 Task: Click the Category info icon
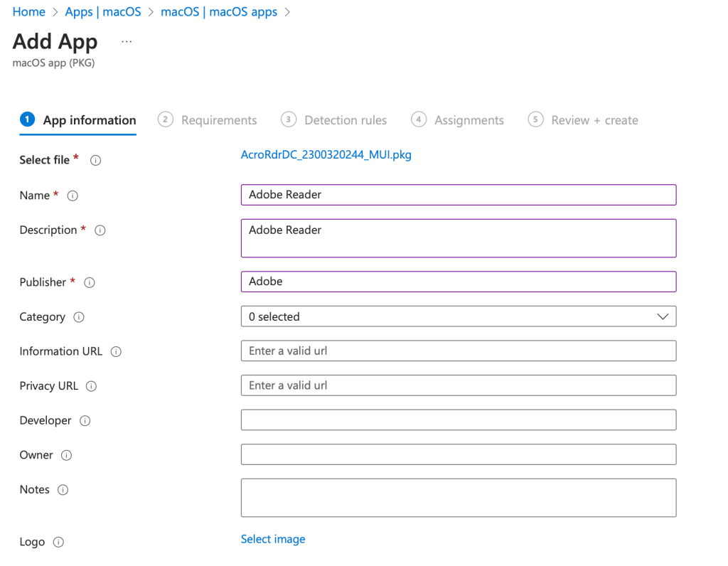pos(79,318)
